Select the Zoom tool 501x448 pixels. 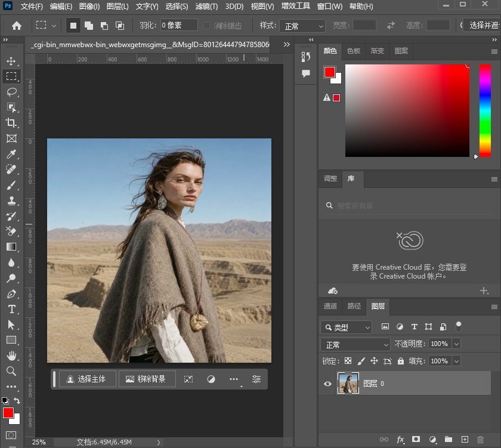pyautogui.click(x=11, y=371)
